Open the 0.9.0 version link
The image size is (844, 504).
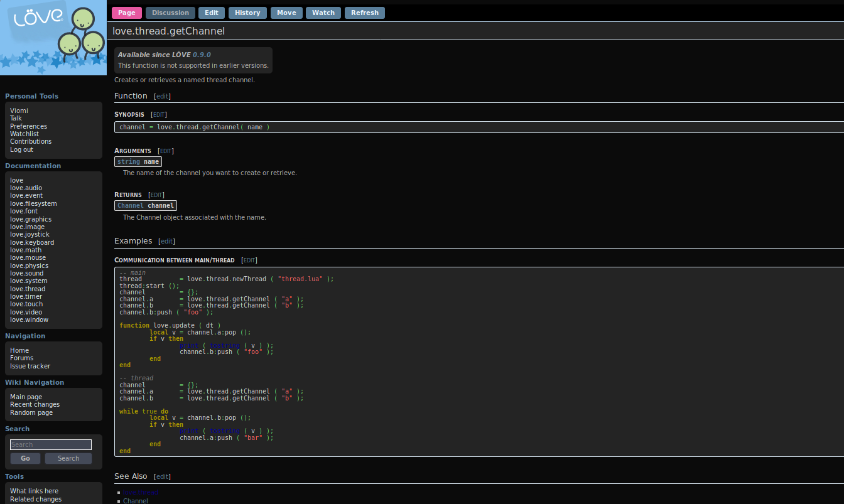click(202, 55)
